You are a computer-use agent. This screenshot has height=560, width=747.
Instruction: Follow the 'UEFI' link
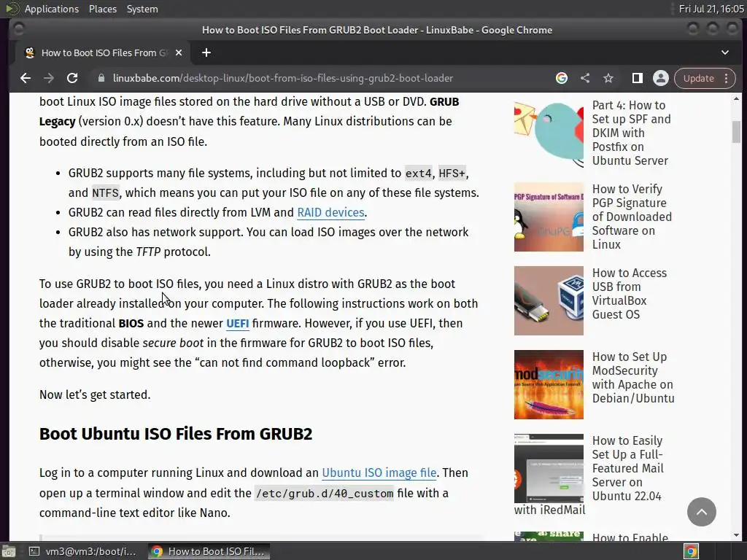(237, 323)
